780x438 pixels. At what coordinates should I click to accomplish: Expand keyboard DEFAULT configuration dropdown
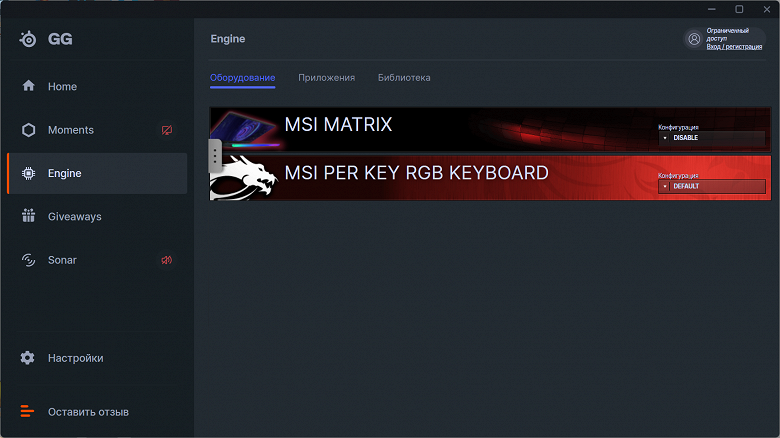point(711,186)
